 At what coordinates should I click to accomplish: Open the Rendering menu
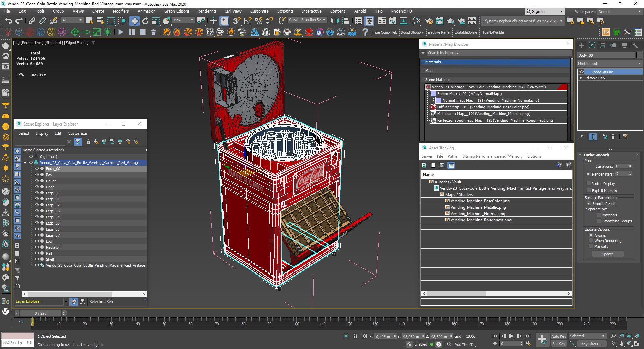click(207, 11)
